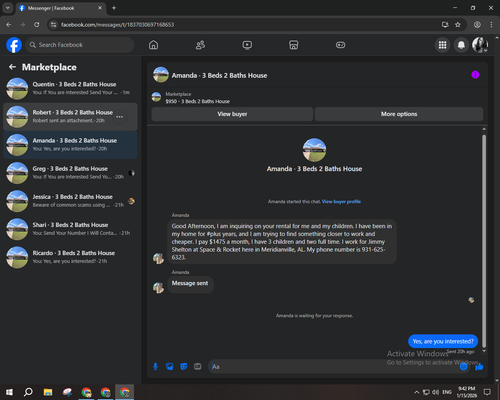Image resolution: width=500 pixels, height=400 pixels.
Task: Send a thumbs-up like
Action: point(479,367)
